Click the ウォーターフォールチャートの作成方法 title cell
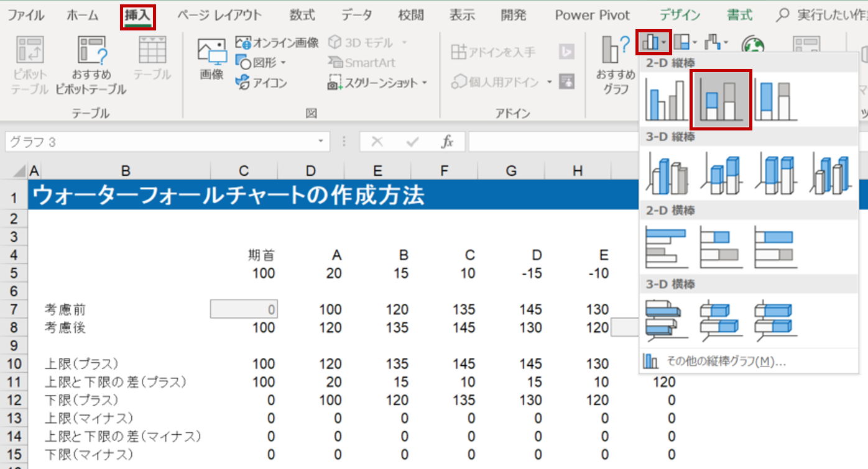Viewport: 868px width, 469px height. click(x=228, y=196)
